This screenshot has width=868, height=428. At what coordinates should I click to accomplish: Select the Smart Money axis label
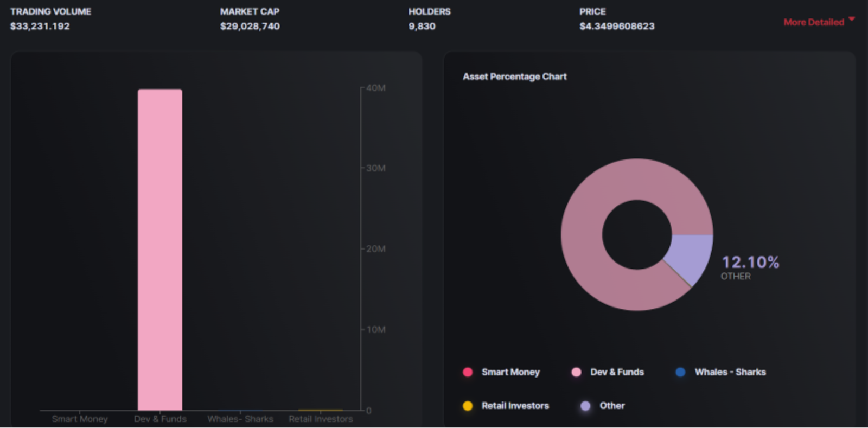click(x=80, y=419)
